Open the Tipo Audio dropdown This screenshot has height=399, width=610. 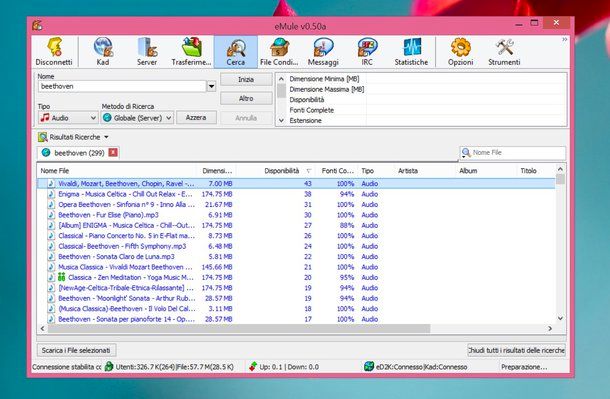tap(68, 117)
